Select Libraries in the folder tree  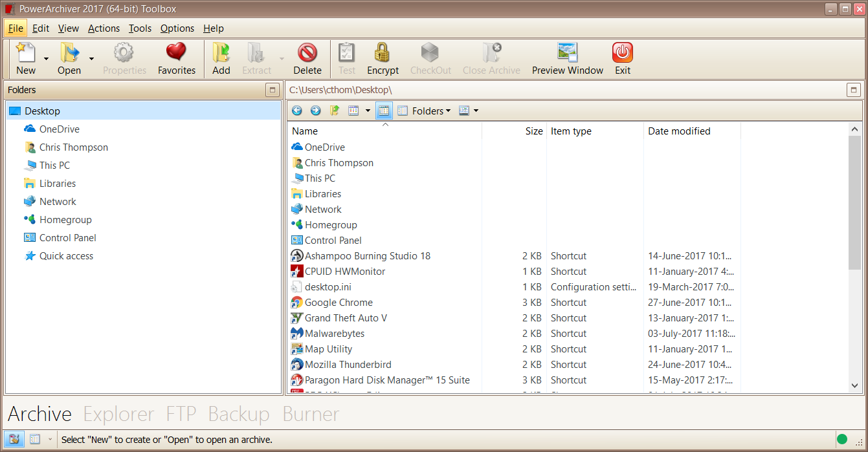57,184
